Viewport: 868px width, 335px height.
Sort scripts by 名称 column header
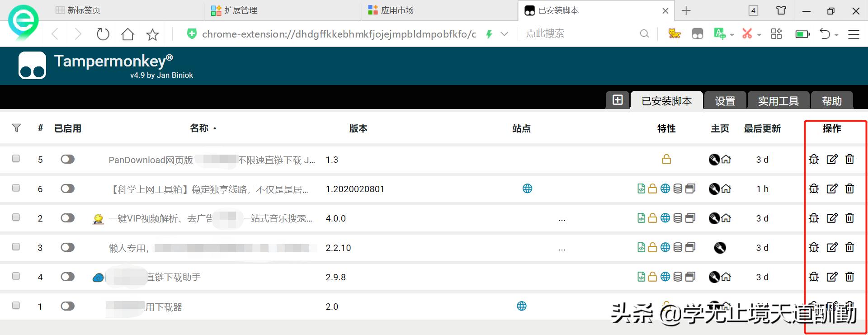tap(199, 128)
